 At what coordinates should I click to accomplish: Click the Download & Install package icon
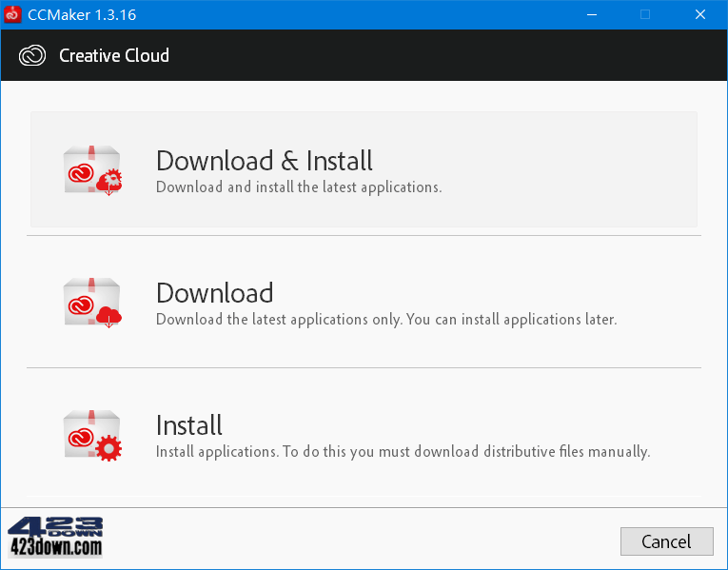[x=92, y=170]
